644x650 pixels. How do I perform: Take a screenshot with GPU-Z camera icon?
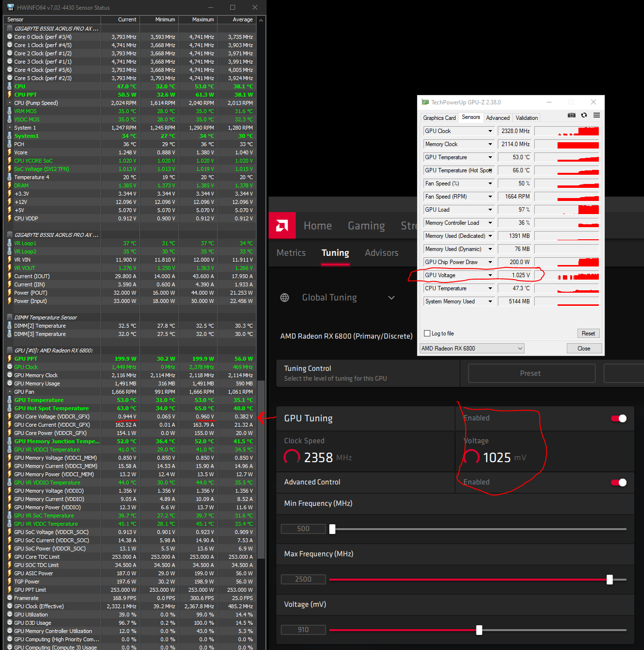coord(572,115)
